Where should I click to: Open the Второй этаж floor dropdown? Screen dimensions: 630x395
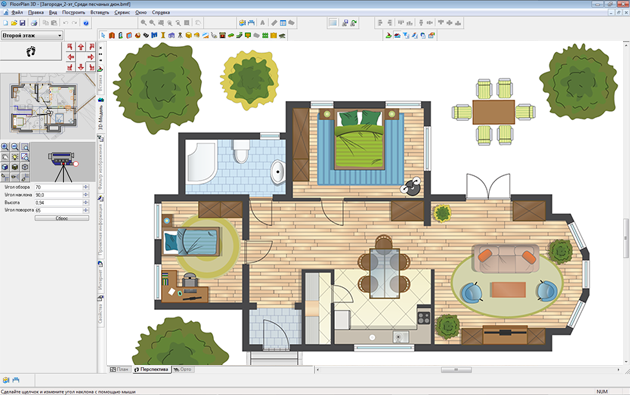pos(32,35)
